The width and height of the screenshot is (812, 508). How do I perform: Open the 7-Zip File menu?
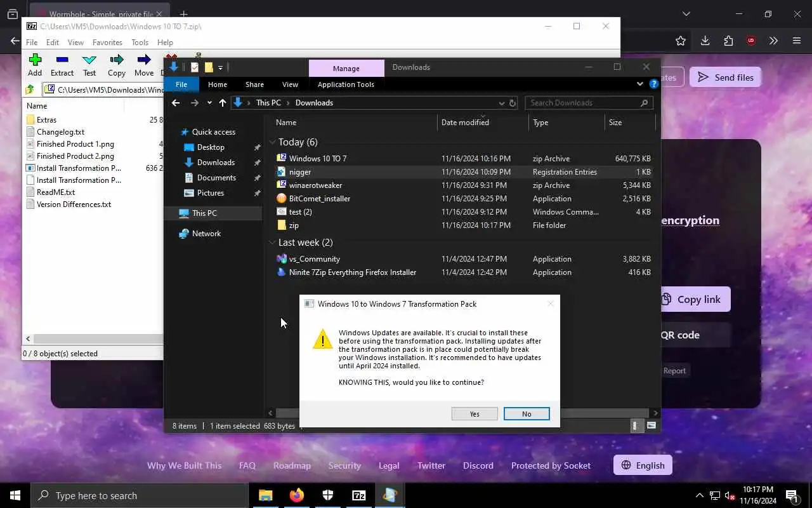[32, 43]
